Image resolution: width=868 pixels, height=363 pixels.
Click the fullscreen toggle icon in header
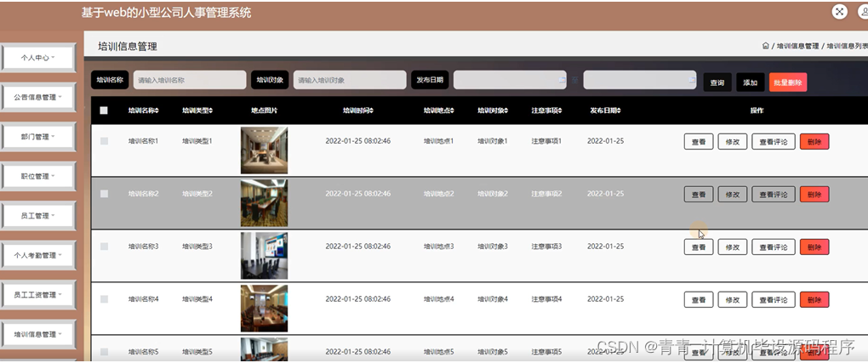840,12
